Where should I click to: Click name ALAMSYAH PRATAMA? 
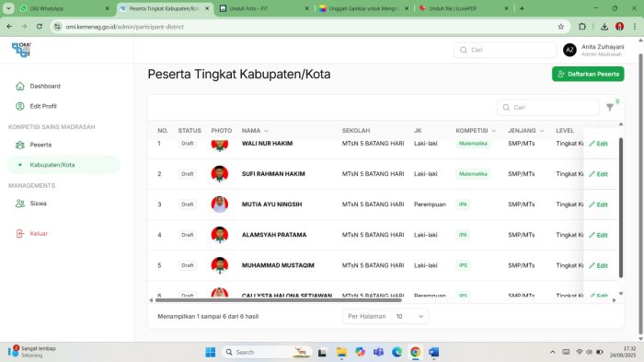[274, 235]
